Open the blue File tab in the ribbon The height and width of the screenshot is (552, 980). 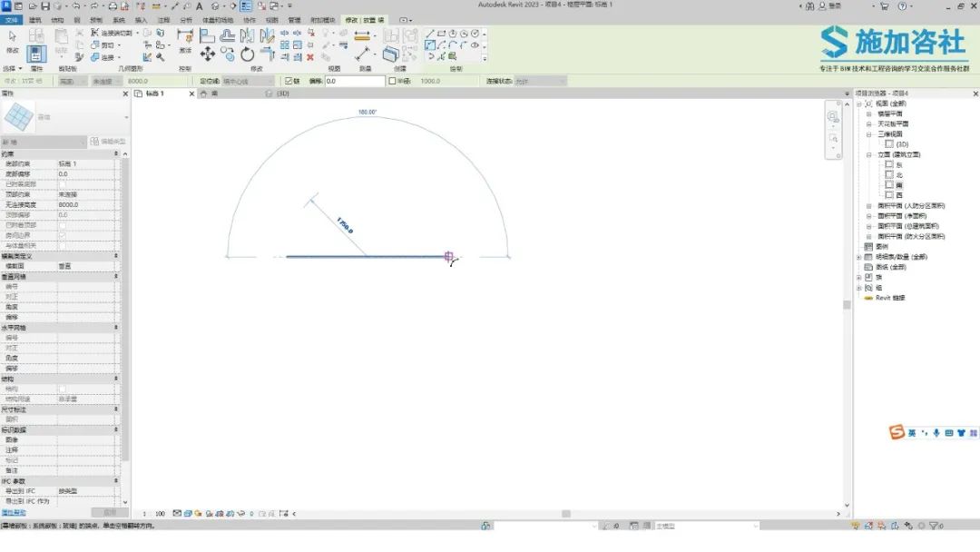click(11, 20)
